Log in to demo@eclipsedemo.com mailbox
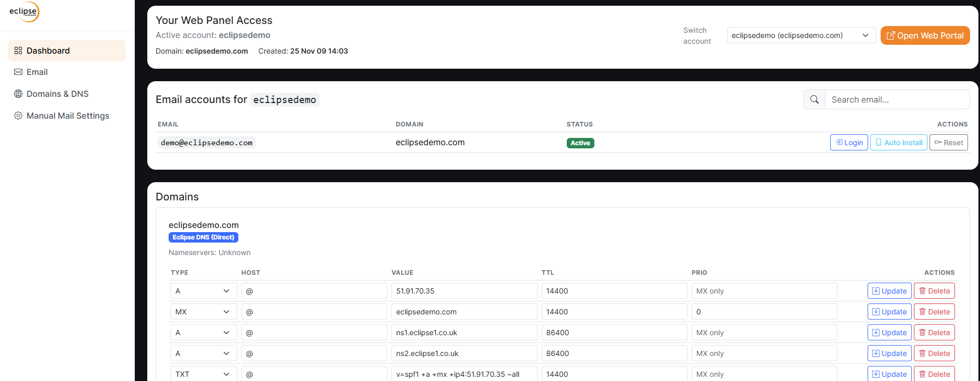This screenshot has height=381, width=980. tap(849, 143)
